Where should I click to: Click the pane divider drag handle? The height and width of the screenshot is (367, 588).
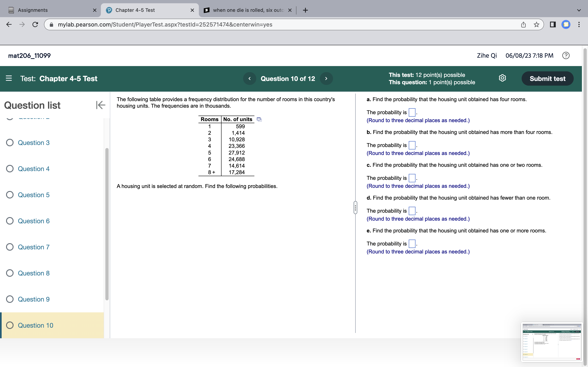[355, 208]
